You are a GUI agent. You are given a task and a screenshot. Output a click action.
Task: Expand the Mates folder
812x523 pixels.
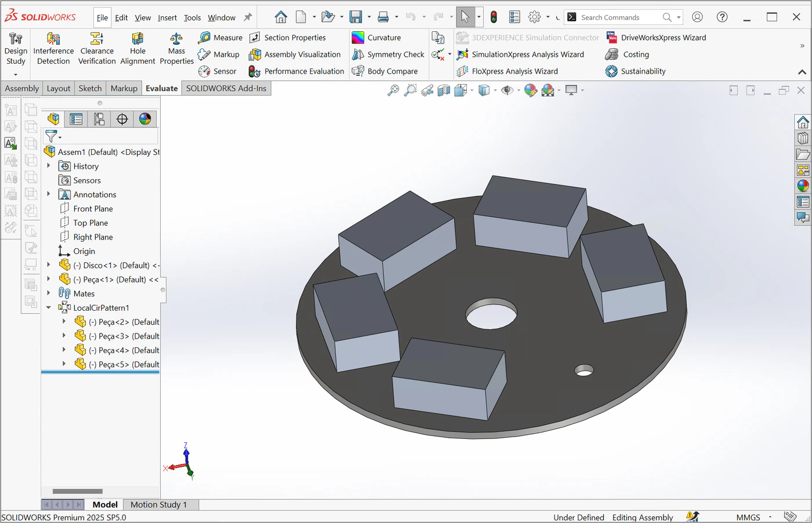[x=49, y=293]
